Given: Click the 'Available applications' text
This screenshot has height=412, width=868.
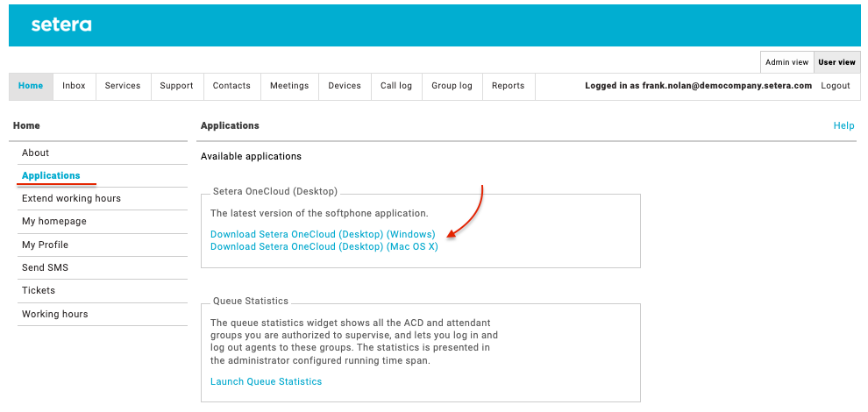Looking at the screenshot, I should (x=251, y=157).
